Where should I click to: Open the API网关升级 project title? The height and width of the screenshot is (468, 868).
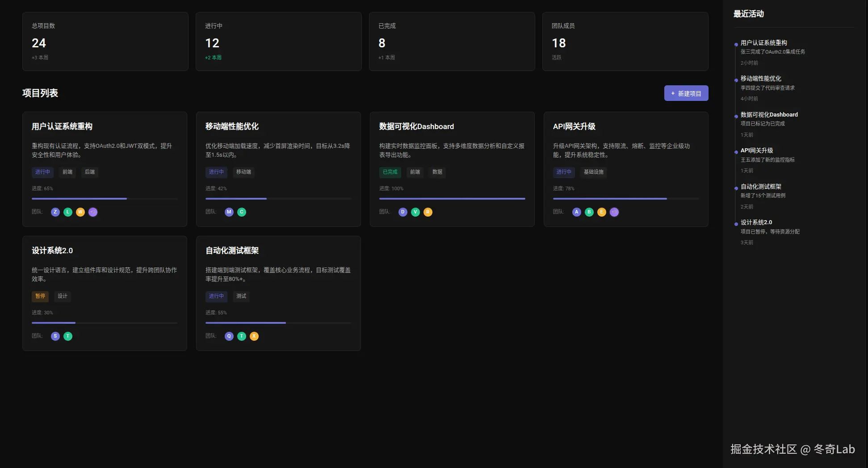tap(574, 126)
